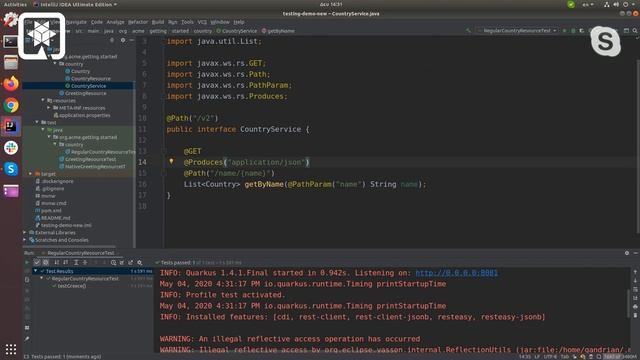640x360 pixels.
Task: Open Slack from the dock
Action: 11,147
